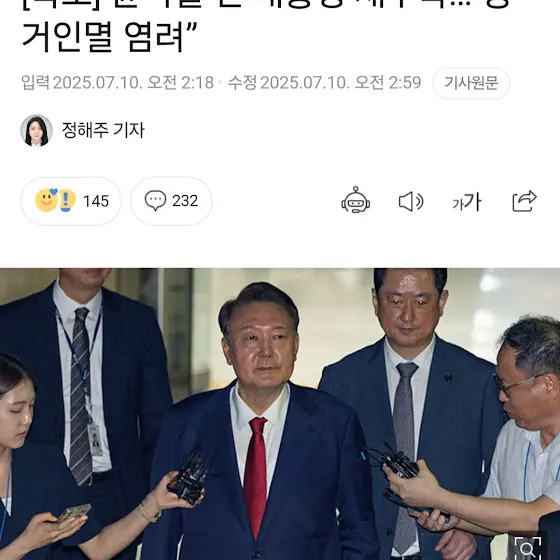Tap the article's main news photo
This screenshot has height=560, width=560.
[280, 414]
